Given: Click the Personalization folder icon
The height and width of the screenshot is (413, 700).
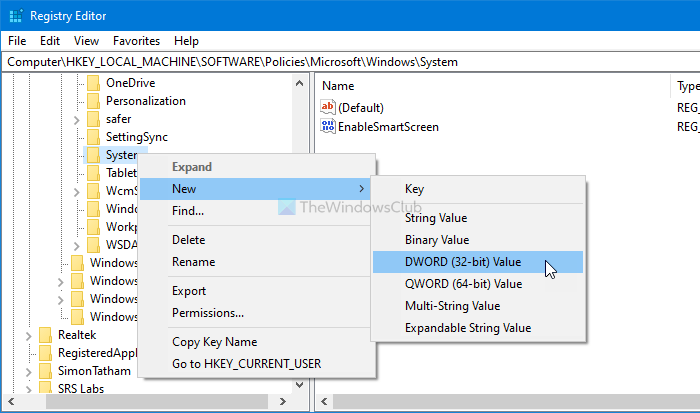Looking at the screenshot, I should tap(93, 101).
